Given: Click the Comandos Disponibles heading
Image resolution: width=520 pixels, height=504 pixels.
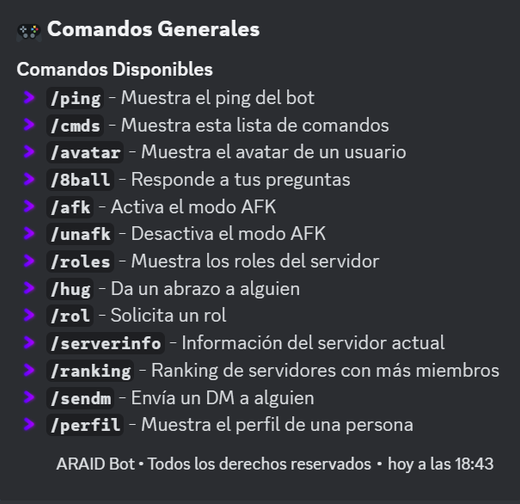Looking at the screenshot, I should [x=115, y=69].
